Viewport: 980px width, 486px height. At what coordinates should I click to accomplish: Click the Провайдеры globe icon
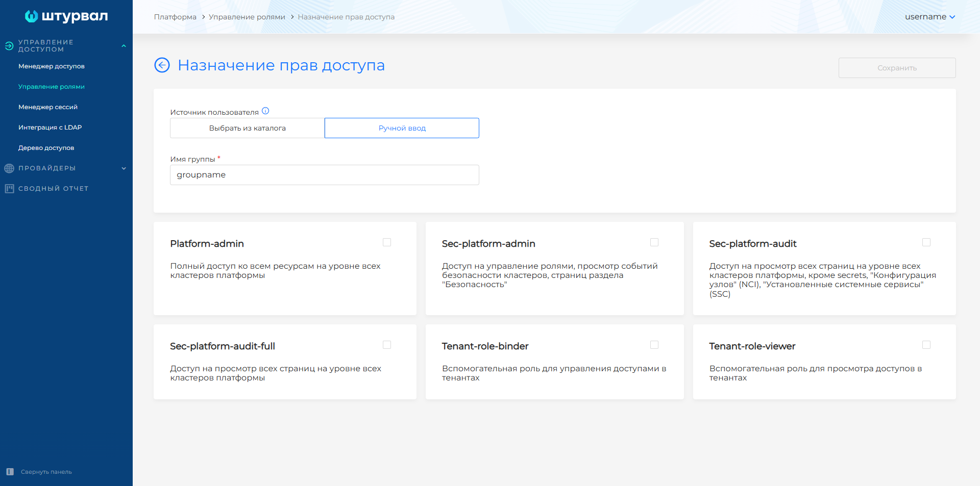tap(9, 168)
